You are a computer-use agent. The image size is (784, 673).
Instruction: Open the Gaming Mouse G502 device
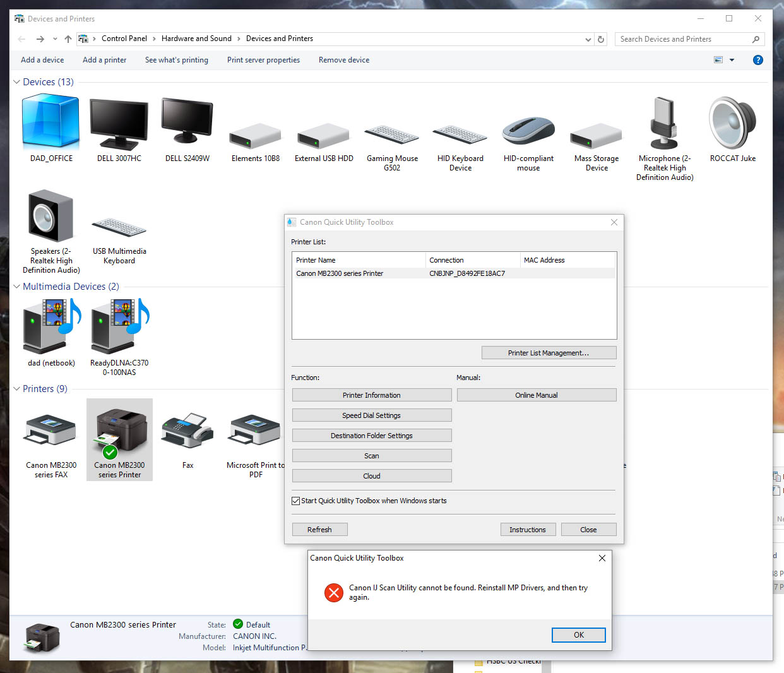click(391, 134)
